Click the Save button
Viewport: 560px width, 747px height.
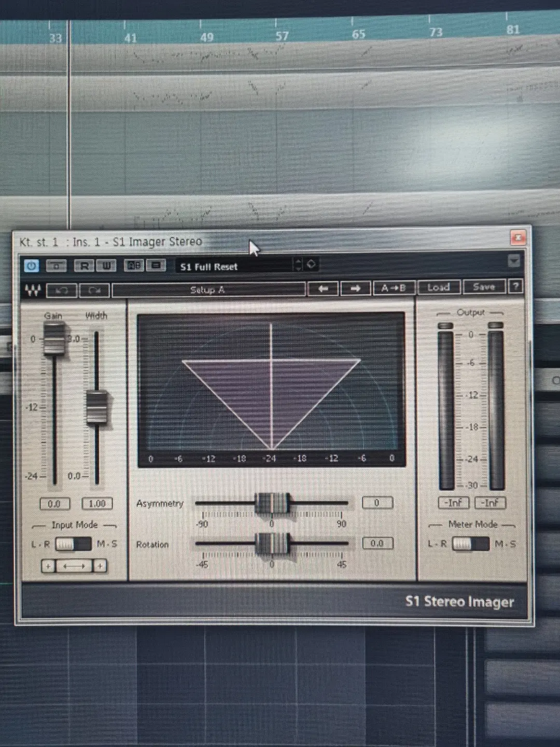(x=484, y=287)
